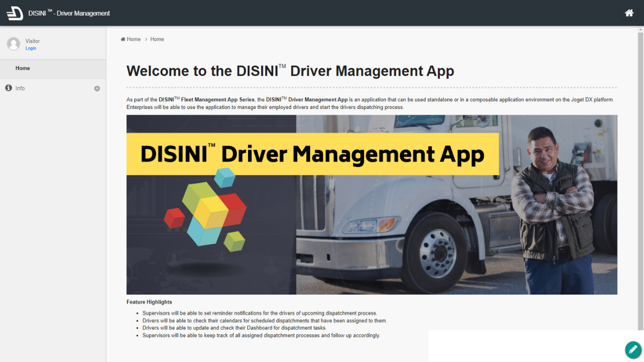This screenshot has width=644, height=362.
Task: Select Home in the sidebar menu
Action: pos(23,68)
